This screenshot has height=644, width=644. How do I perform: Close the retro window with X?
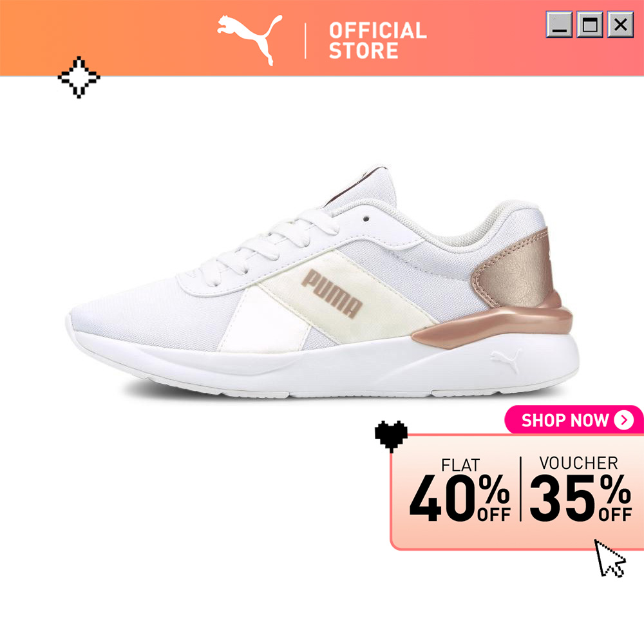620,24
